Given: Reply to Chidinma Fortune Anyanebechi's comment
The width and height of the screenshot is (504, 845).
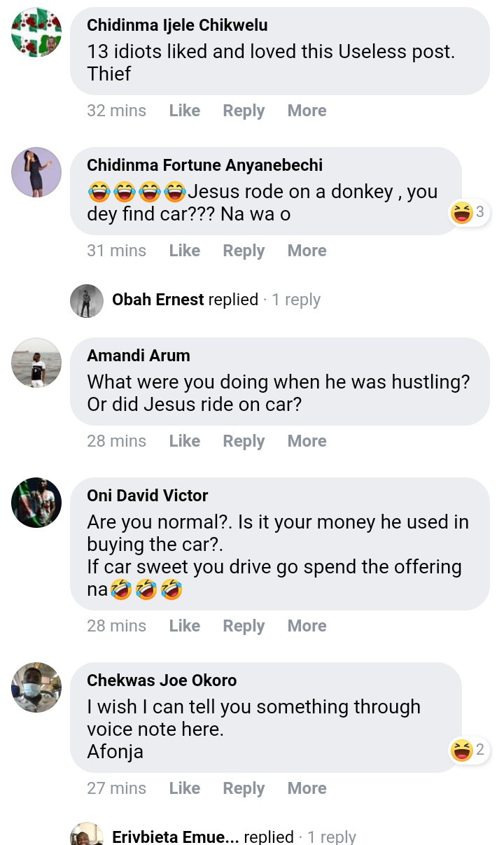Looking at the screenshot, I should (244, 251).
